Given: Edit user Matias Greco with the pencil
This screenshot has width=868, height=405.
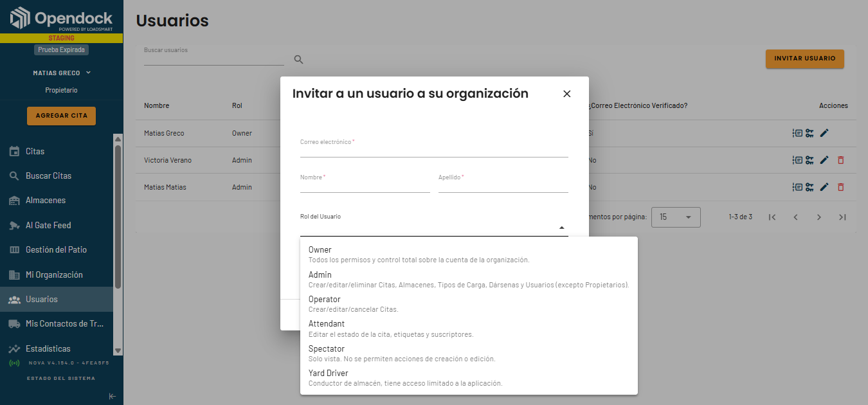Looking at the screenshot, I should coord(824,133).
